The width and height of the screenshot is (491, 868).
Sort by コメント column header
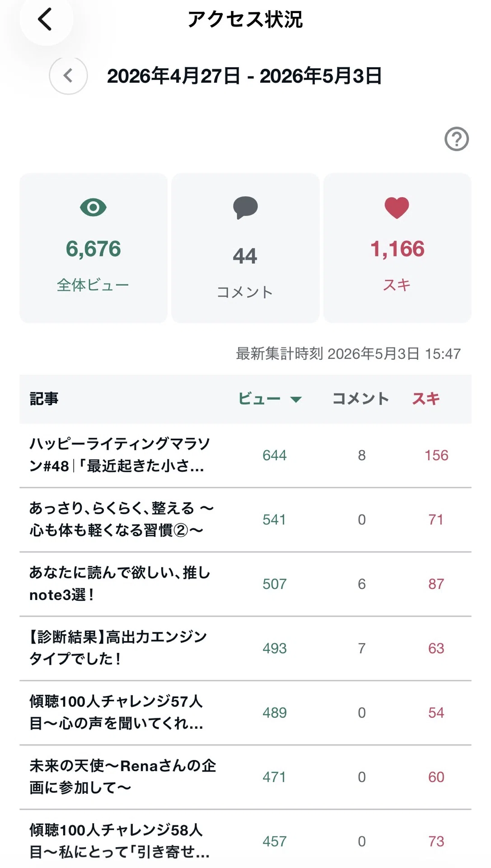[x=360, y=399]
